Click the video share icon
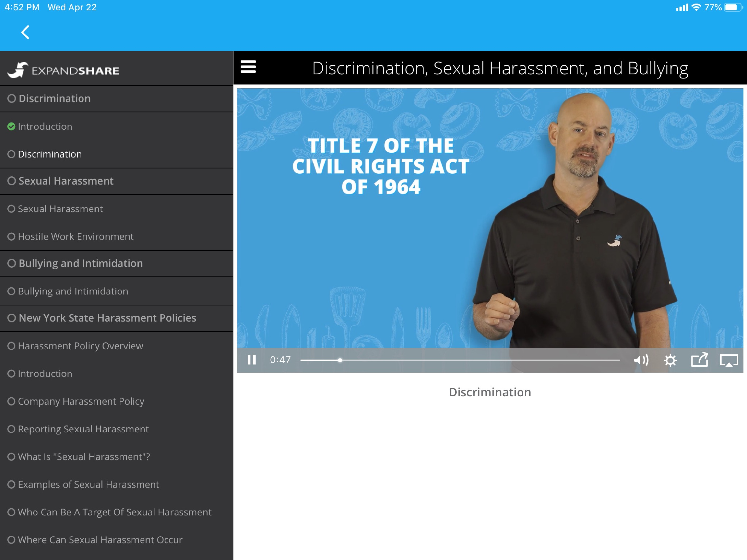Viewport: 747px width, 560px height. point(699,360)
